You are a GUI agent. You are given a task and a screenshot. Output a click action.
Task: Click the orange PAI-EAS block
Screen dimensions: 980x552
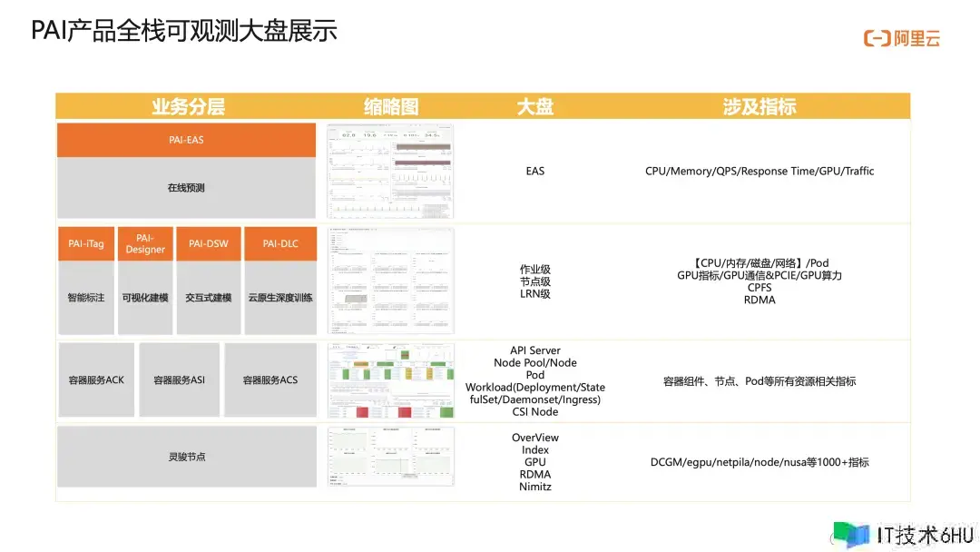pyautogui.click(x=186, y=140)
